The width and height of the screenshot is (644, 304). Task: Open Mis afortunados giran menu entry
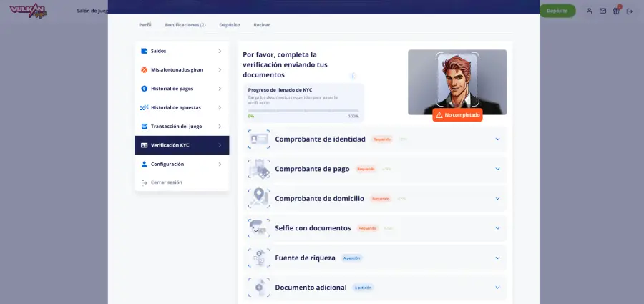182,70
